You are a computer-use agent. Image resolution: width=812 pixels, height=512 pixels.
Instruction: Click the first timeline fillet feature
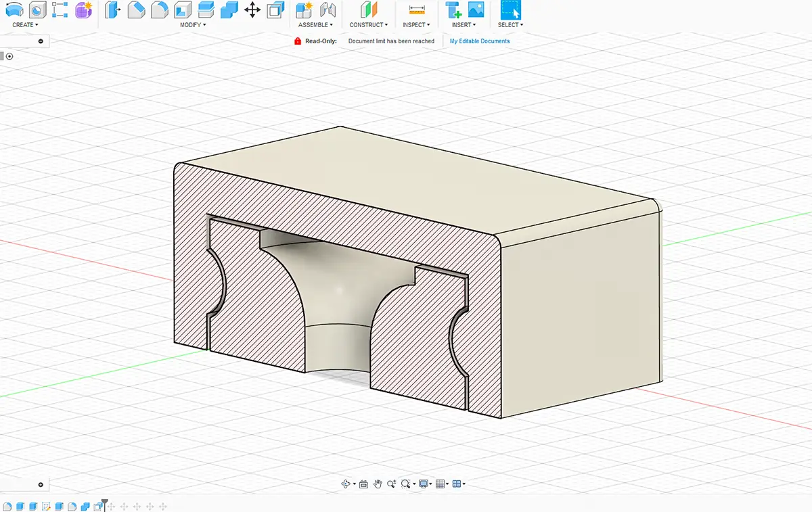(x=7, y=506)
